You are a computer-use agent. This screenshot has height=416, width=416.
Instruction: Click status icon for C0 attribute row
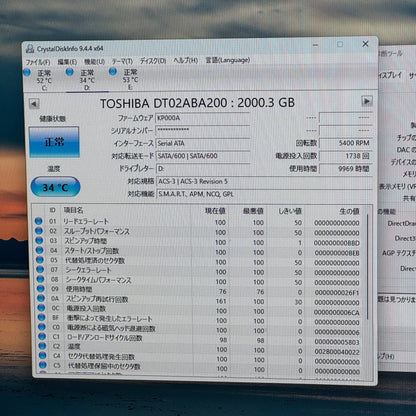(x=42, y=327)
